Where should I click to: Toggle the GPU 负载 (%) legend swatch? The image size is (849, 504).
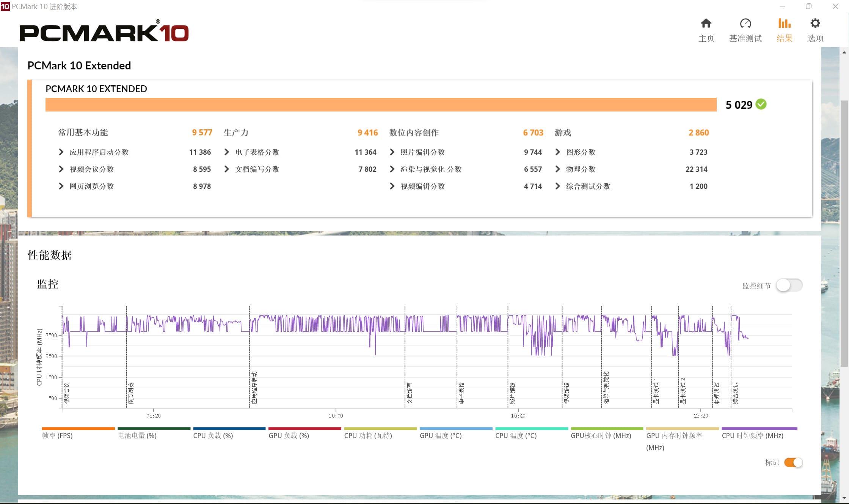[305, 429]
